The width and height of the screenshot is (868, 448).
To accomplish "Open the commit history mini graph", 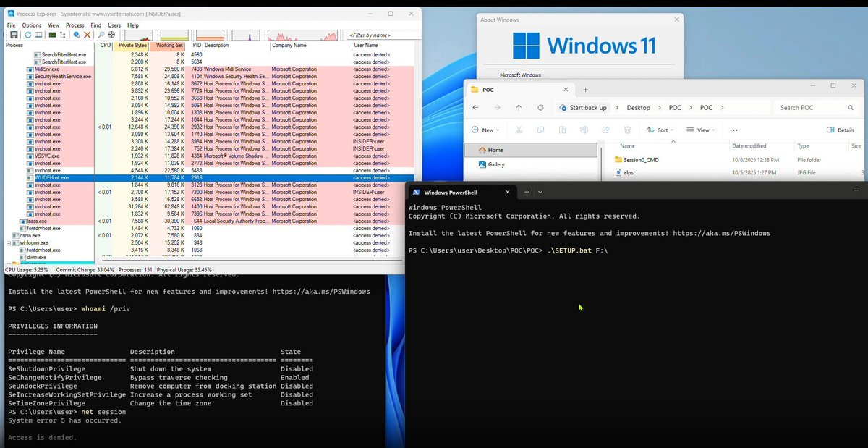I will coord(174,35).
